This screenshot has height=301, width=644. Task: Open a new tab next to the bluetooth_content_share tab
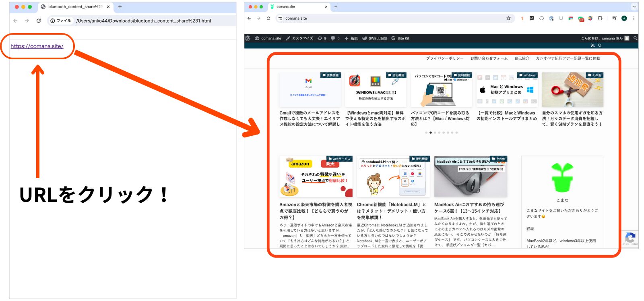(120, 7)
